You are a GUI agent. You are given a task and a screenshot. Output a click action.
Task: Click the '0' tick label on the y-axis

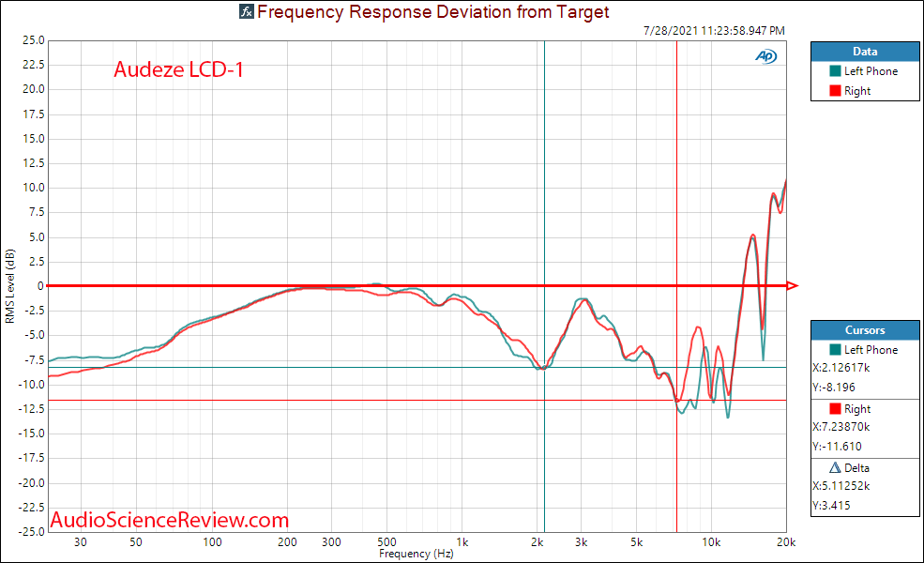click(40, 286)
